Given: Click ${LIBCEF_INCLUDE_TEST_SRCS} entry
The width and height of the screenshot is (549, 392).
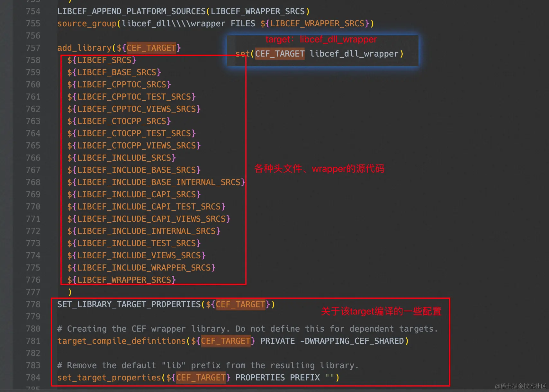Looking at the screenshot, I should pyautogui.click(x=134, y=243).
